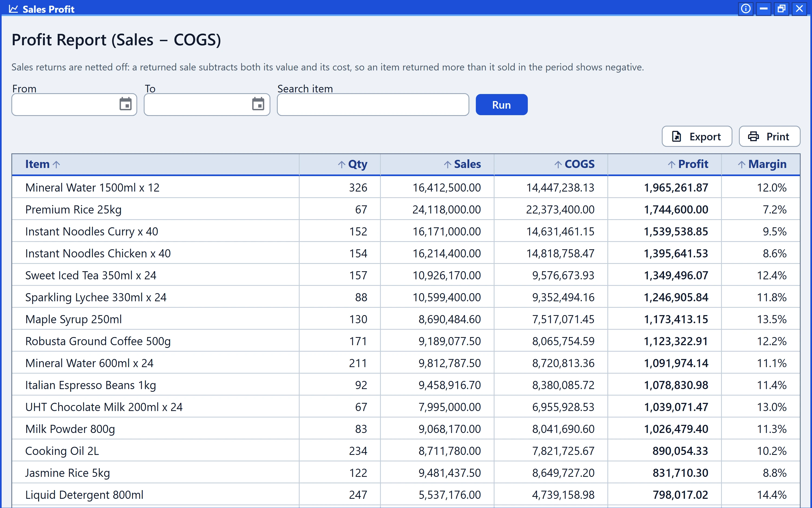The image size is (812, 508).
Task: Open the To date calendar picker
Action: (x=258, y=104)
